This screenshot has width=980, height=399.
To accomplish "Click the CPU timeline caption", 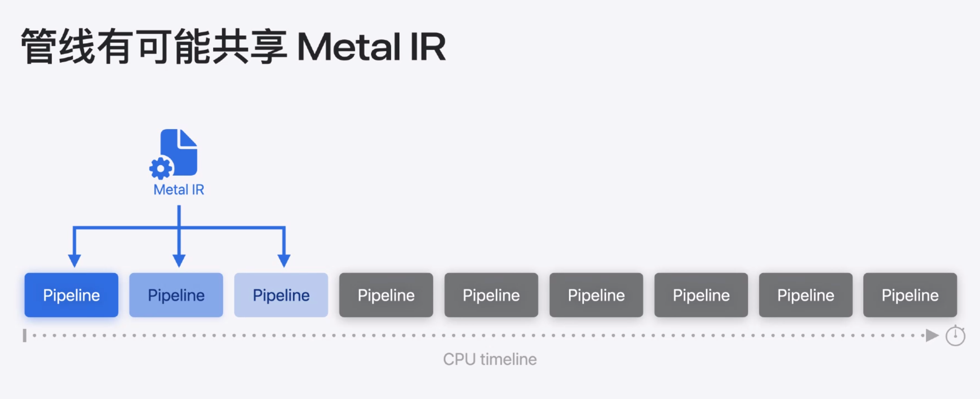I will coord(490,359).
